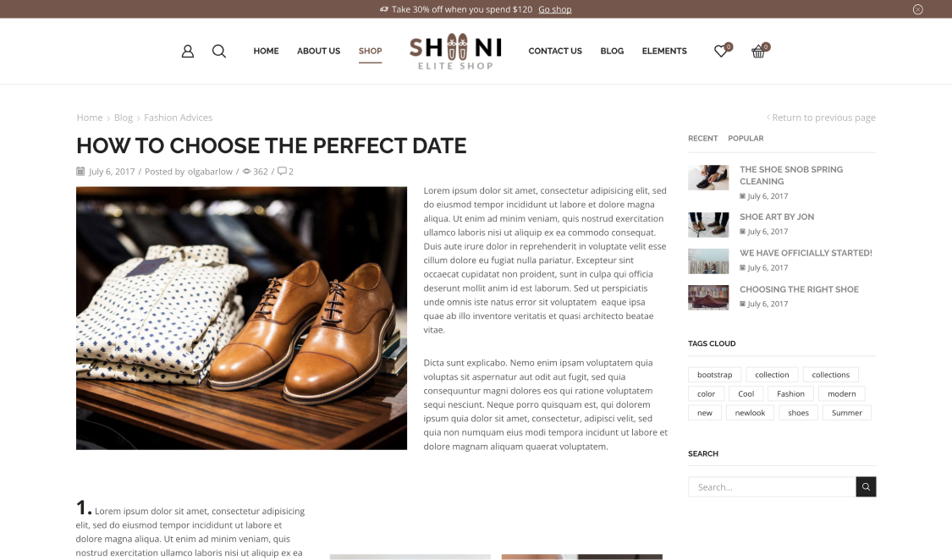Open the user account icon

tap(188, 52)
